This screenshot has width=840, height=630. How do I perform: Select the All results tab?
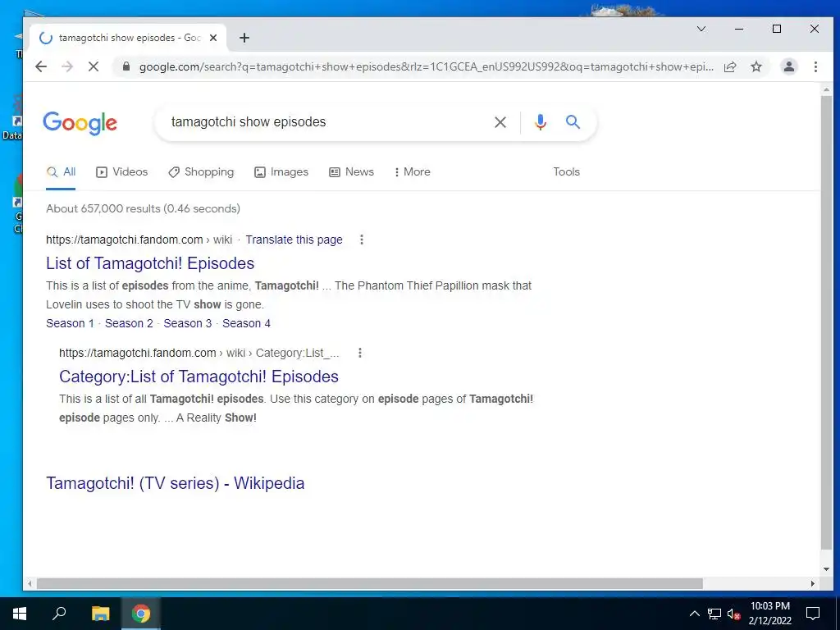pyautogui.click(x=61, y=172)
